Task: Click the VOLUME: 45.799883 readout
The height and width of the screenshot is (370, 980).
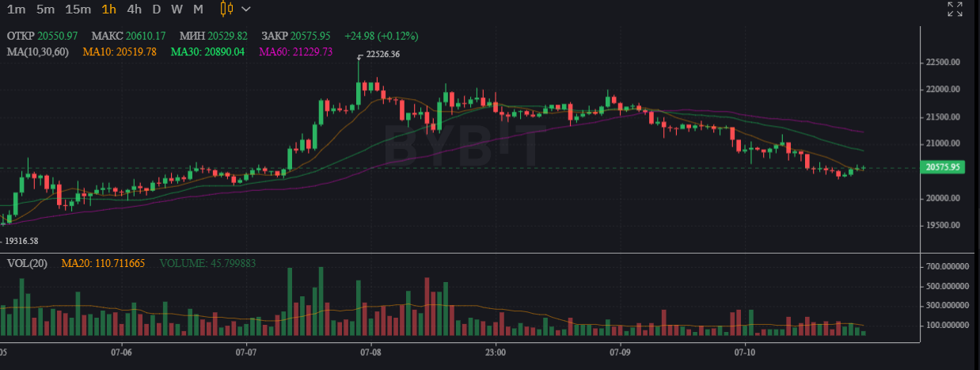Action: (x=207, y=263)
